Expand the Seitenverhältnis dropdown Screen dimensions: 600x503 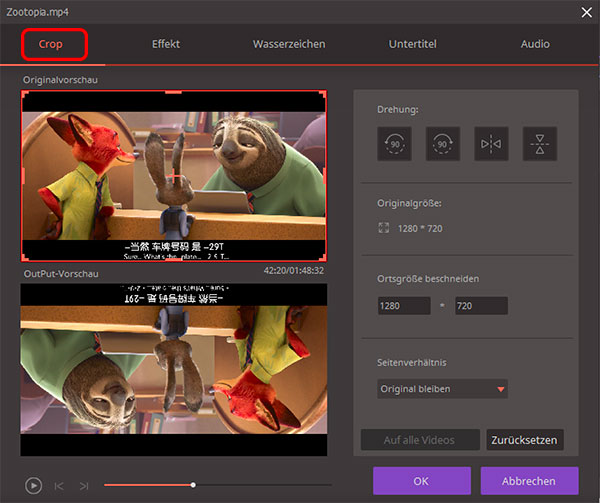tap(442, 389)
